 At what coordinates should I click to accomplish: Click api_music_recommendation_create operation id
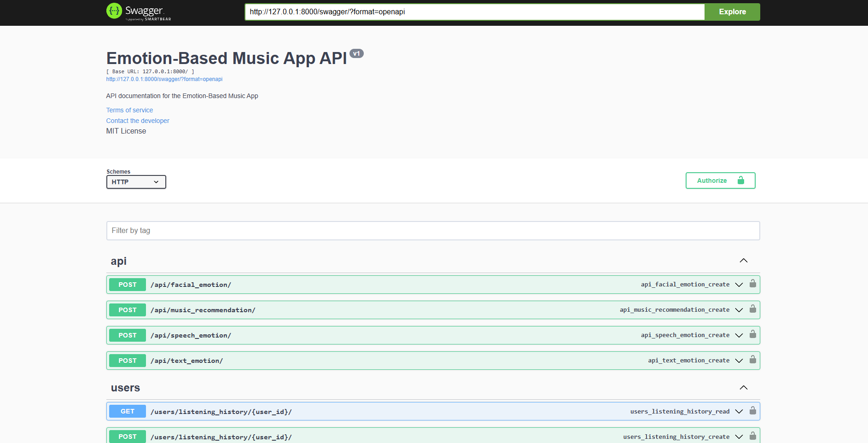pos(675,310)
